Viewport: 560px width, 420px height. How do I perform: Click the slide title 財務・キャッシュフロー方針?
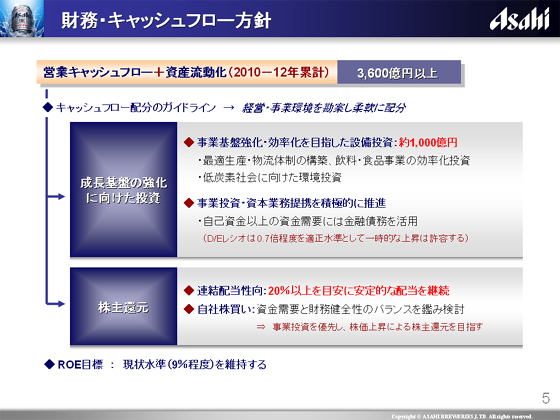click(x=166, y=20)
